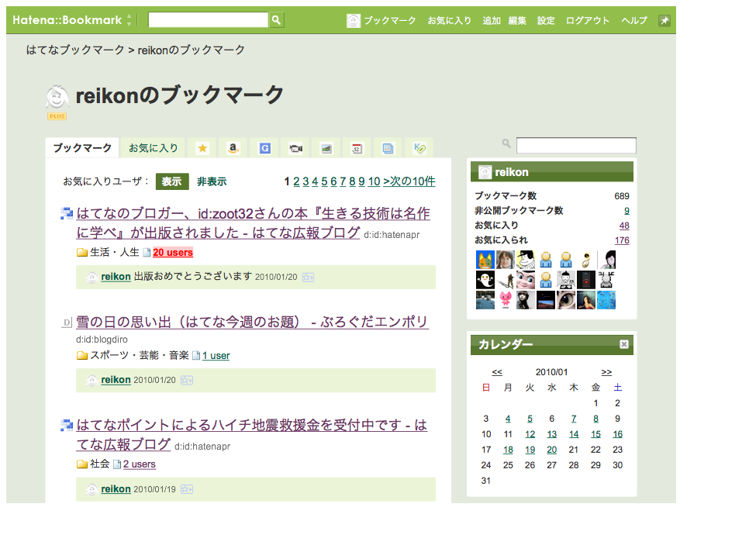Open the お気に入り count 48
The image size is (756, 552).
pos(624,226)
